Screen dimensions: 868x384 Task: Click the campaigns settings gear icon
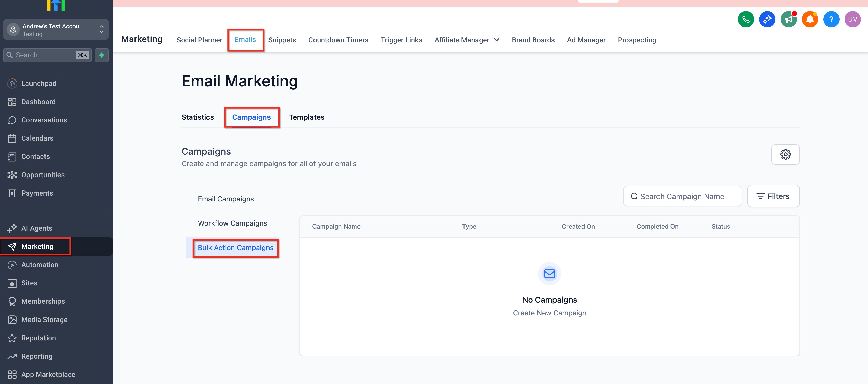point(785,154)
